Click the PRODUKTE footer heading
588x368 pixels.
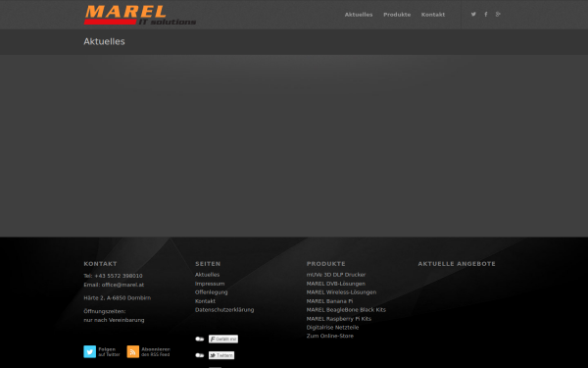point(326,264)
